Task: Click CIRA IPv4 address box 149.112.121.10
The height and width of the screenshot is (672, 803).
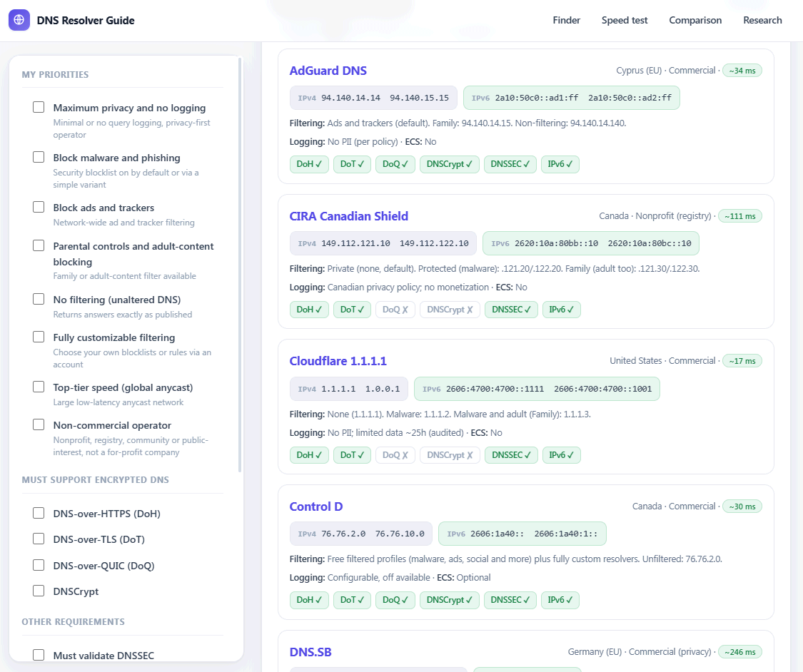Action: (383, 243)
